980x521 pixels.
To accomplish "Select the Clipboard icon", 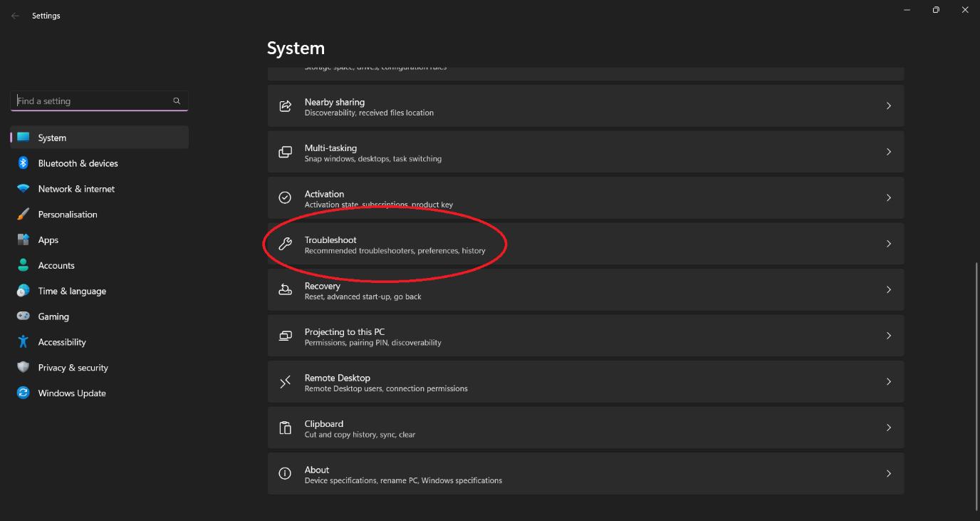I will point(285,428).
